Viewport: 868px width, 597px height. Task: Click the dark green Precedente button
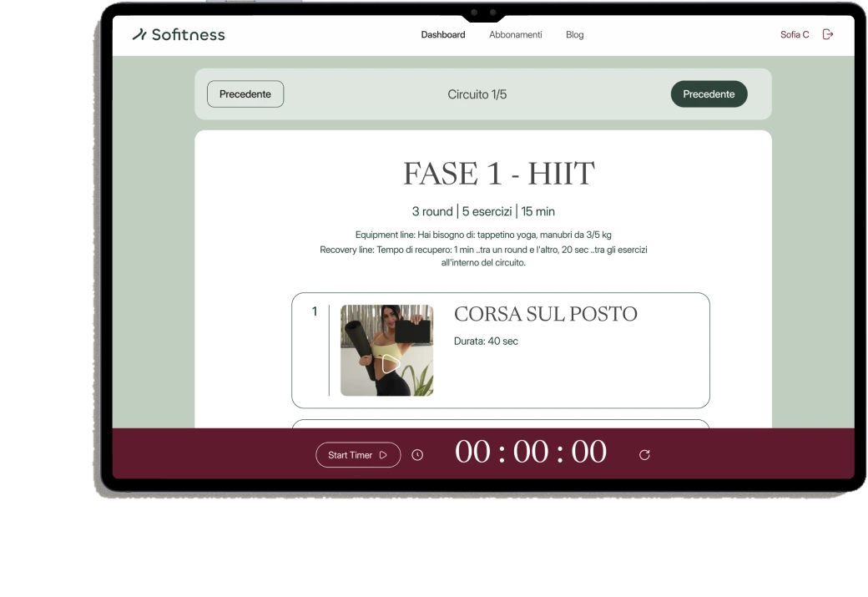click(x=709, y=94)
